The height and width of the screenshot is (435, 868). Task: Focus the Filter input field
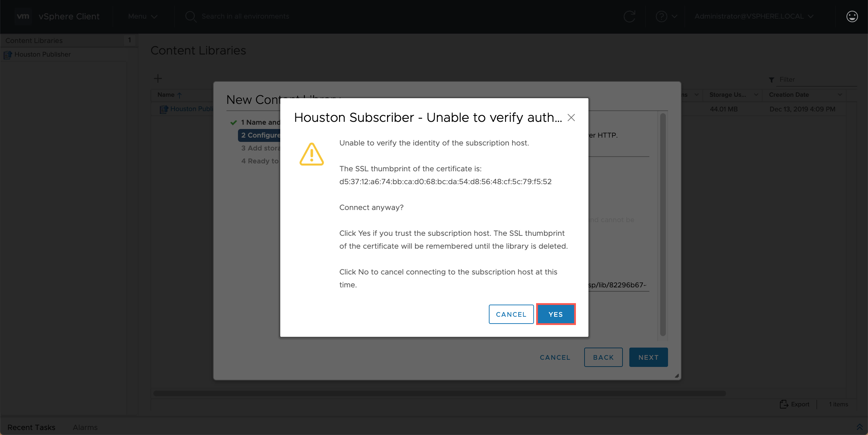pyautogui.click(x=817, y=80)
